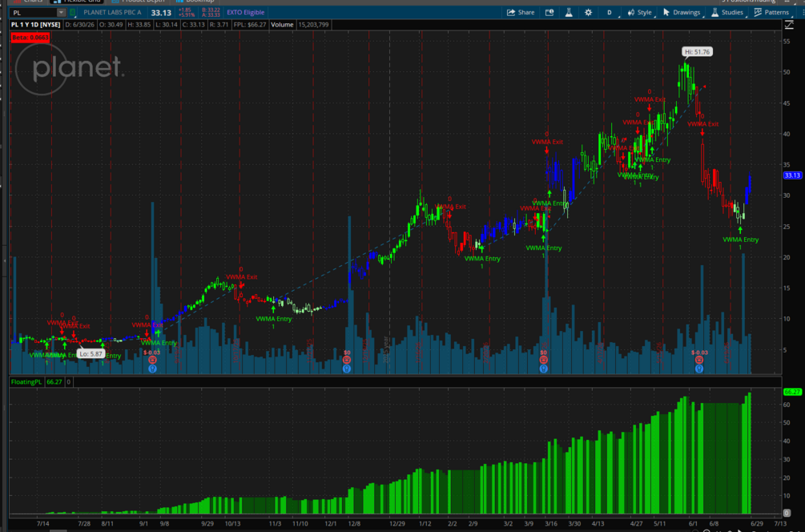Click the red earnings icon near 6/1
The height and width of the screenshot is (532, 805).
point(698,360)
